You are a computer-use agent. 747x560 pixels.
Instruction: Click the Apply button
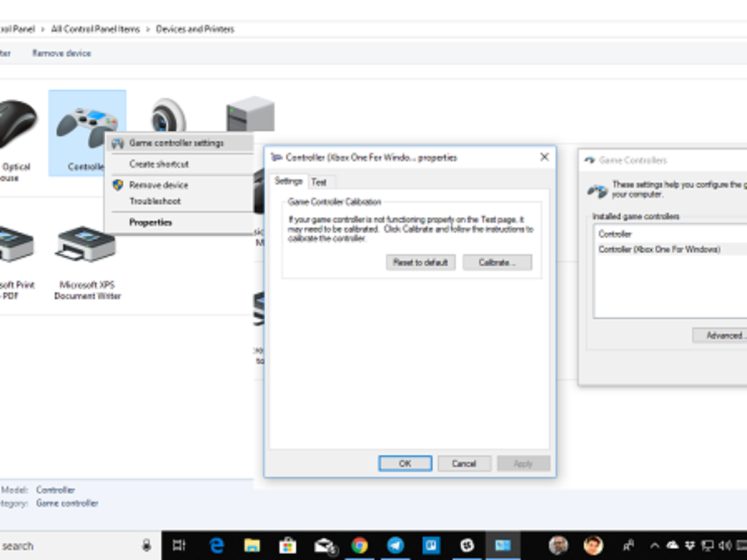(523, 464)
